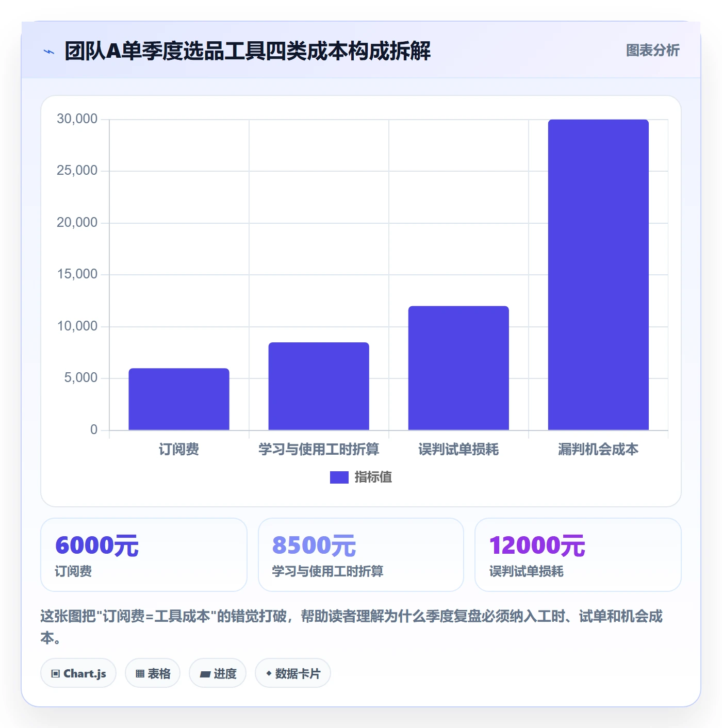Click the 学习与使用工时折算 bar
The width and height of the screenshot is (722, 728).
(x=319, y=386)
